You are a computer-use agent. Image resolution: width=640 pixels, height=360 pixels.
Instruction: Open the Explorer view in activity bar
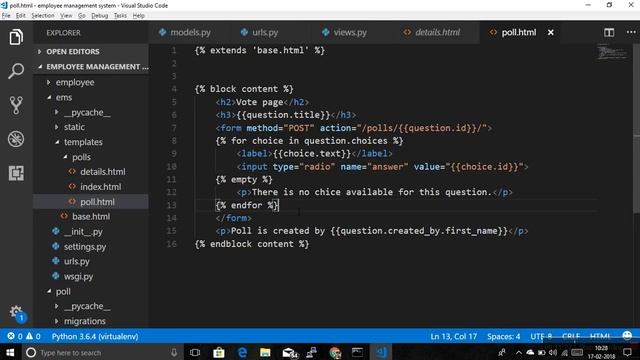coord(16,37)
